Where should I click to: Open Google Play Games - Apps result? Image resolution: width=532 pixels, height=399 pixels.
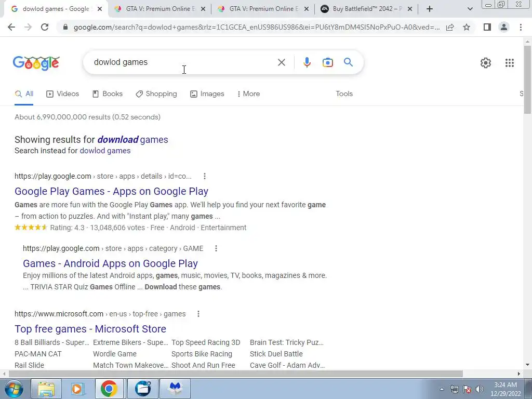pyautogui.click(x=111, y=191)
